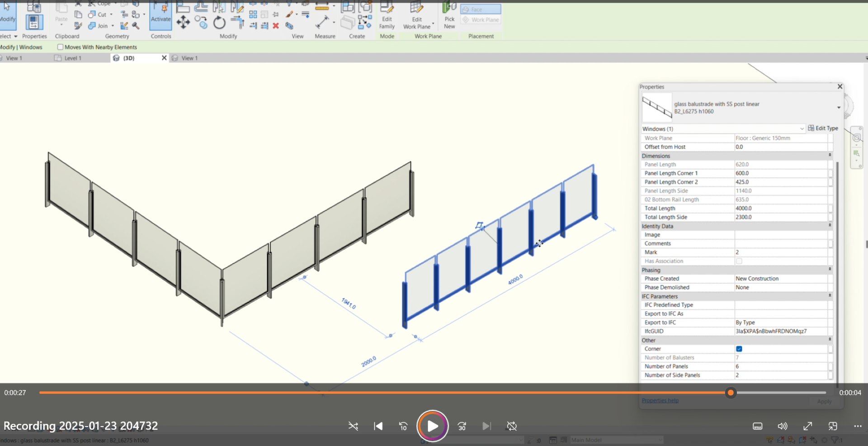
Task: Open the Edit Work Plane dropdown arrow
Action: point(433,24)
